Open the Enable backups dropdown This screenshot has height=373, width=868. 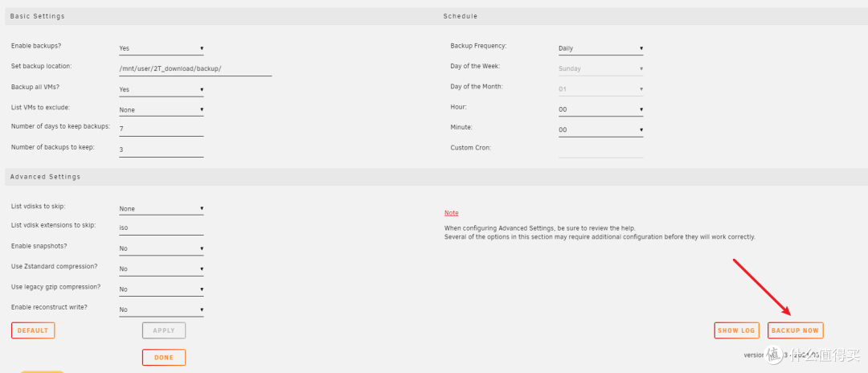coord(161,48)
